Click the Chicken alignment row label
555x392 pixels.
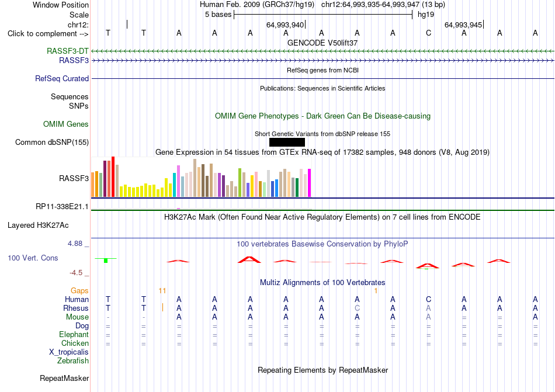pyautogui.click(x=75, y=343)
